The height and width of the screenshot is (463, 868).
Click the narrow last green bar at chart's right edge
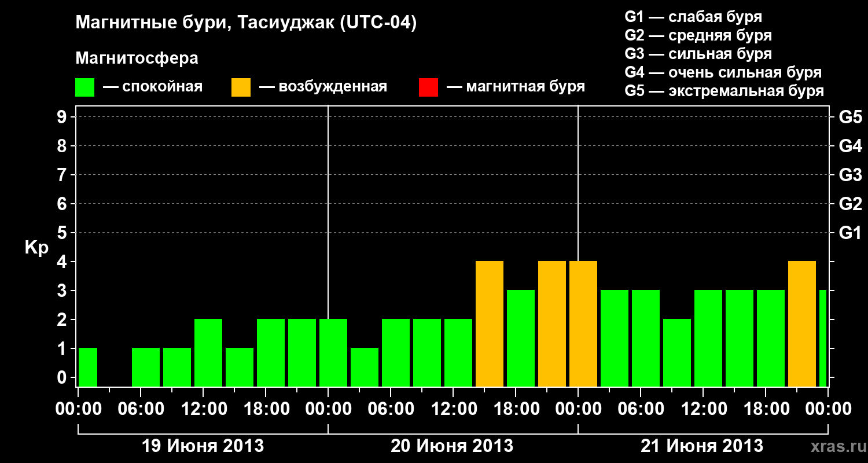pos(823,338)
